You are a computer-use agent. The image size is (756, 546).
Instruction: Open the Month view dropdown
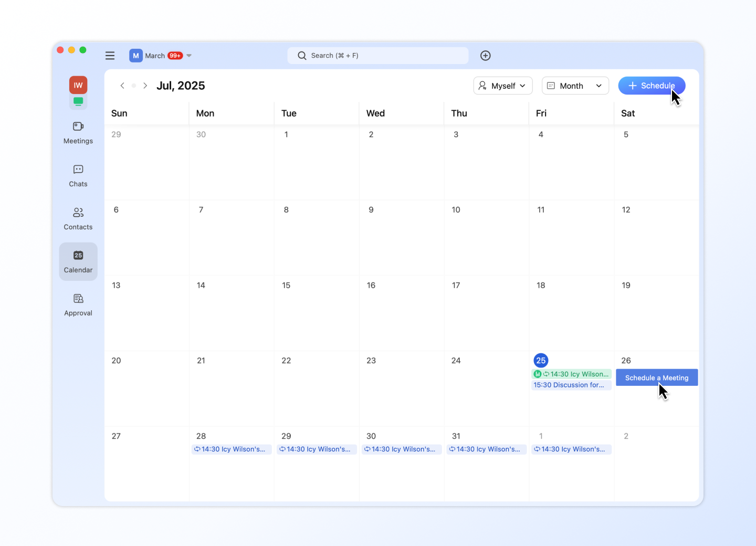pos(575,86)
